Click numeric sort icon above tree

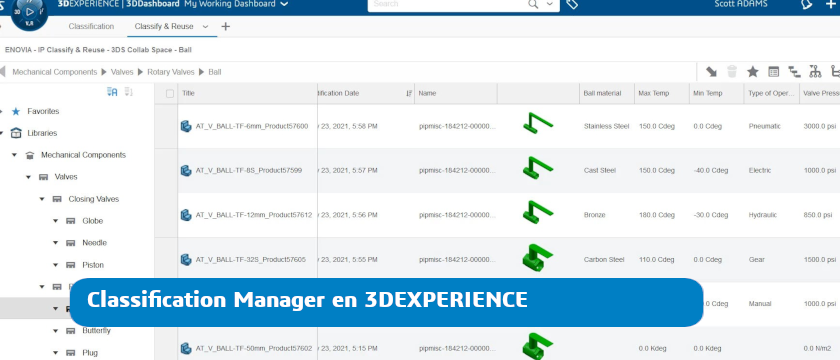tap(129, 92)
